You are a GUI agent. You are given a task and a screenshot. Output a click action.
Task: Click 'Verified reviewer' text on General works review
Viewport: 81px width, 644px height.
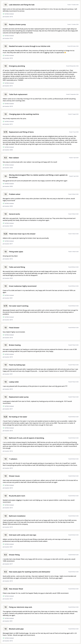(x=9, y=223)
